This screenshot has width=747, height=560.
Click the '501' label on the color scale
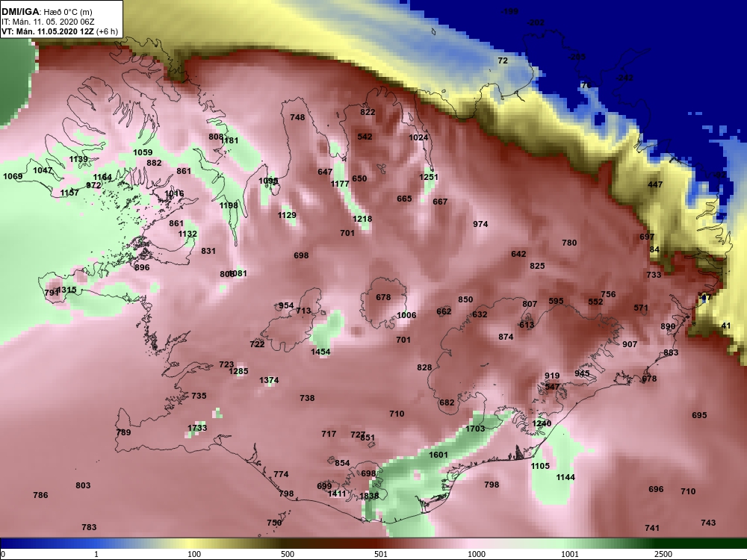[x=381, y=554]
